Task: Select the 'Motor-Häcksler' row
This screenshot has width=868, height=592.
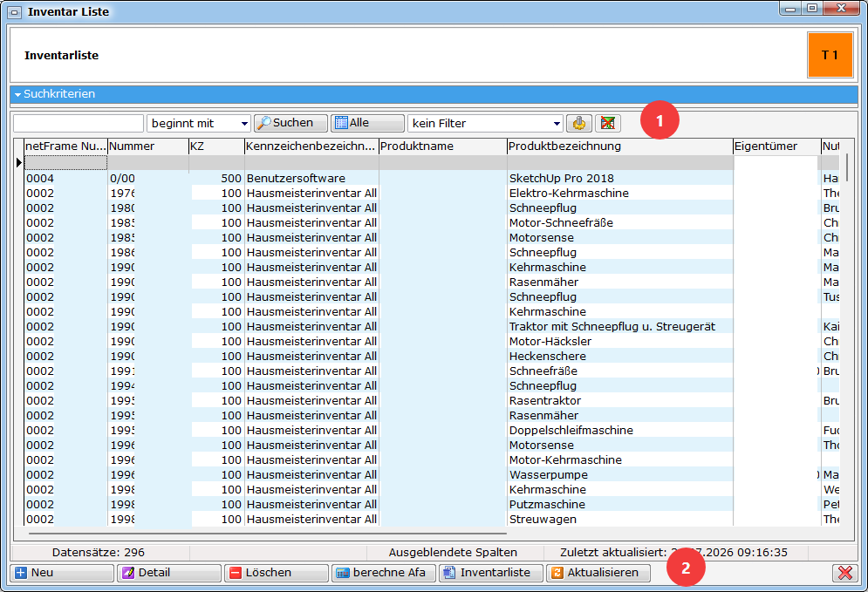Action: [x=432, y=342]
